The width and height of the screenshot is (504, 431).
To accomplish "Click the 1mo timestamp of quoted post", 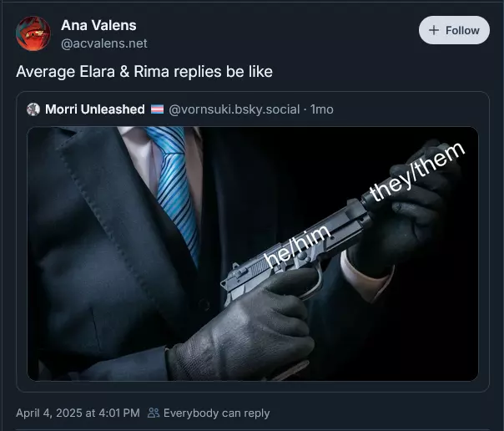I will click(x=322, y=109).
